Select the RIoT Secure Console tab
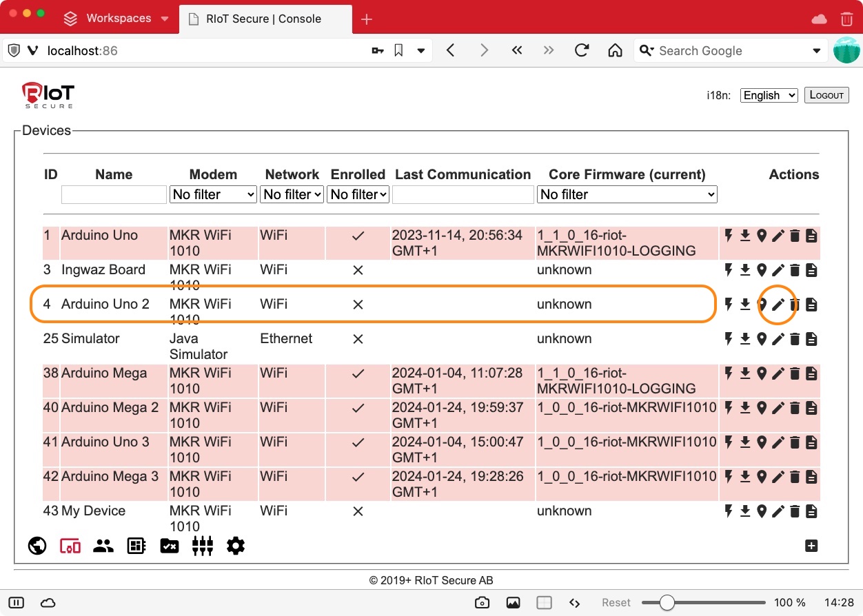863x616 pixels. [263, 19]
